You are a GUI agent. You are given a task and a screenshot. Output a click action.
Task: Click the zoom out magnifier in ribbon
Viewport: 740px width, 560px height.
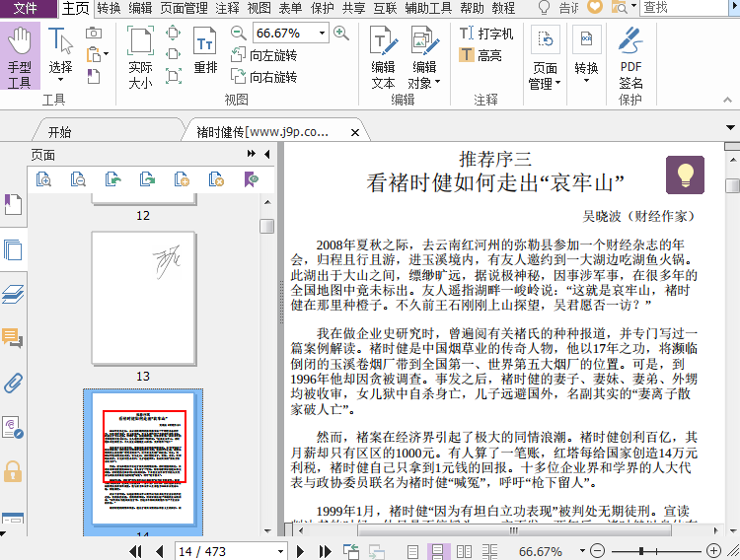tap(239, 33)
